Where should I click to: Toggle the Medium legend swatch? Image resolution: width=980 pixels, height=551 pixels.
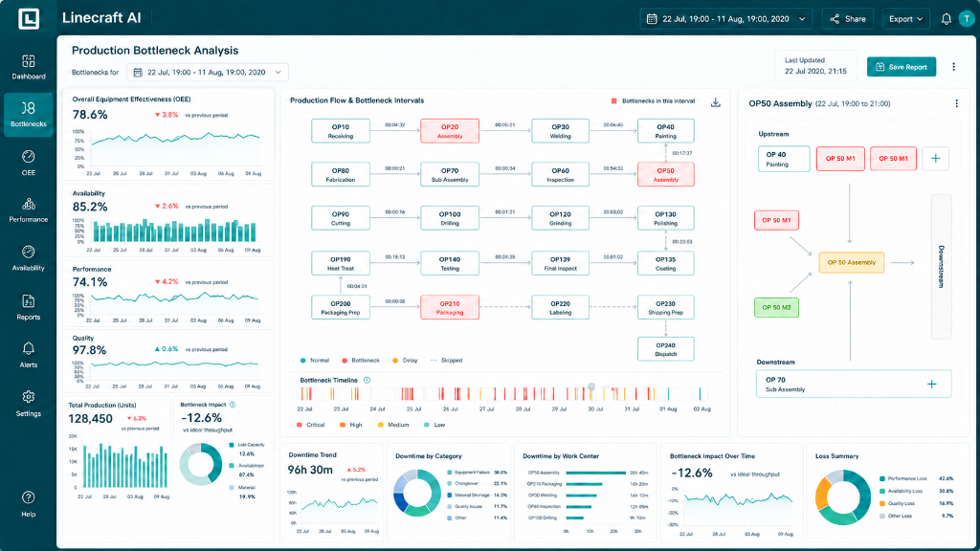(381, 425)
